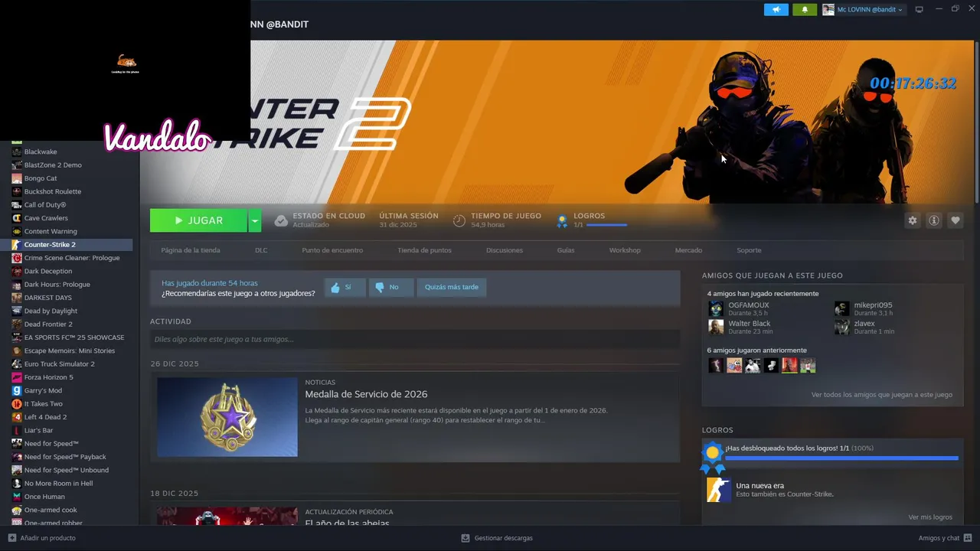Click the Cave Crawlers game icon
Screen dimensions: 980x551
17,218
